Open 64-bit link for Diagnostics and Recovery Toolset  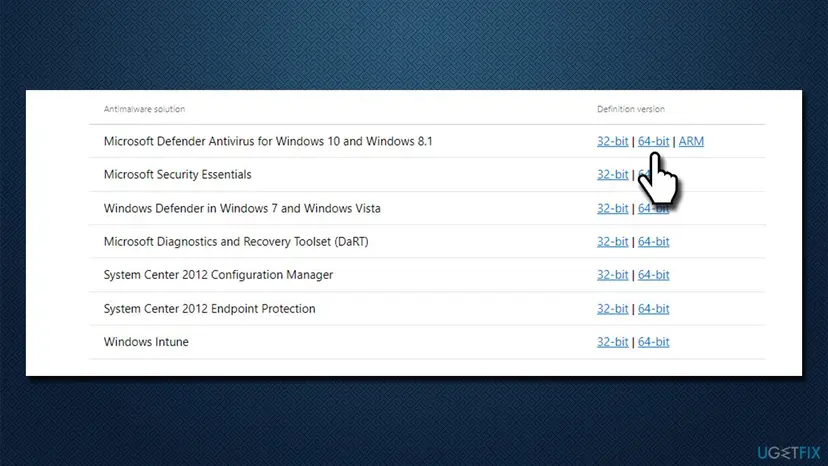(x=653, y=241)
